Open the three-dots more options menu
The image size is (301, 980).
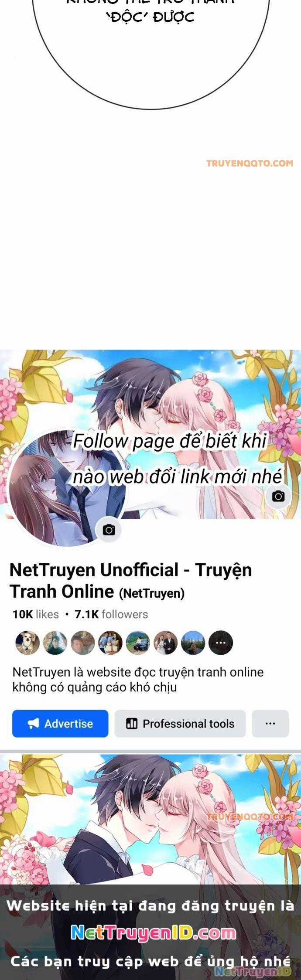click(x=270, y=723)
